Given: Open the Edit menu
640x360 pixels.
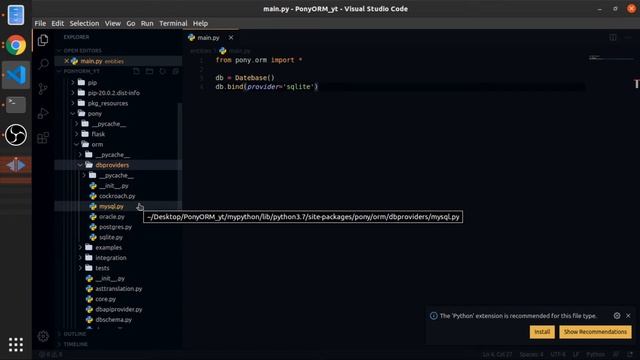Looking at the screenshot, I should tap(58, 23).
